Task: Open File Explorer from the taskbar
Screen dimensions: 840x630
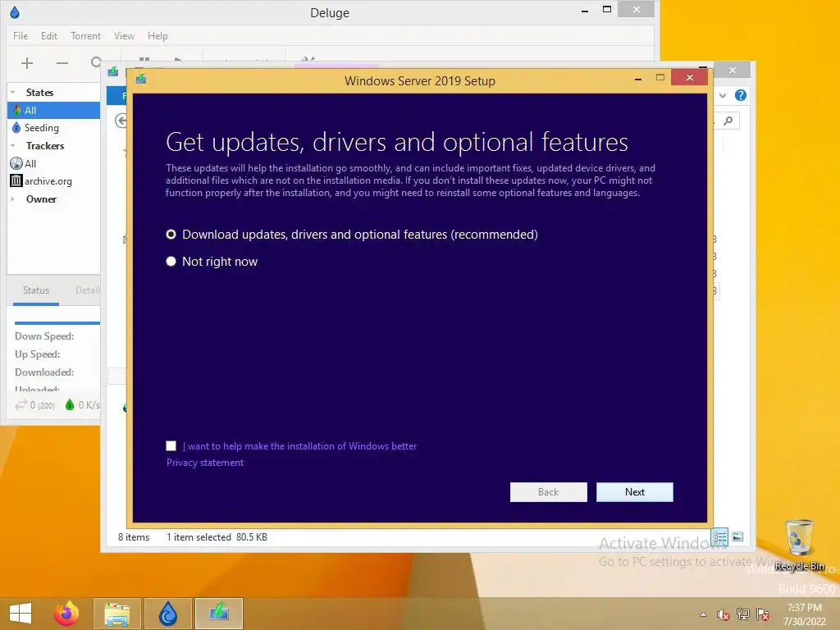Action: [x=117, y=614]
